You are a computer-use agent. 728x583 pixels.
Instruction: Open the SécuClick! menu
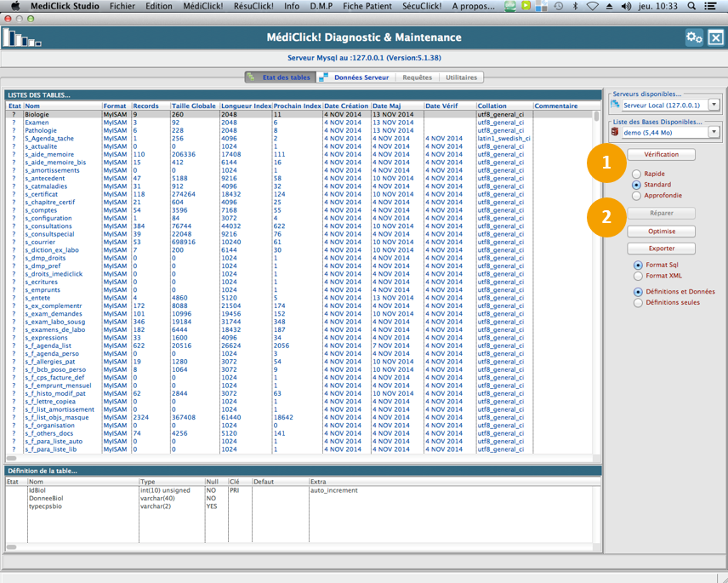420,6
